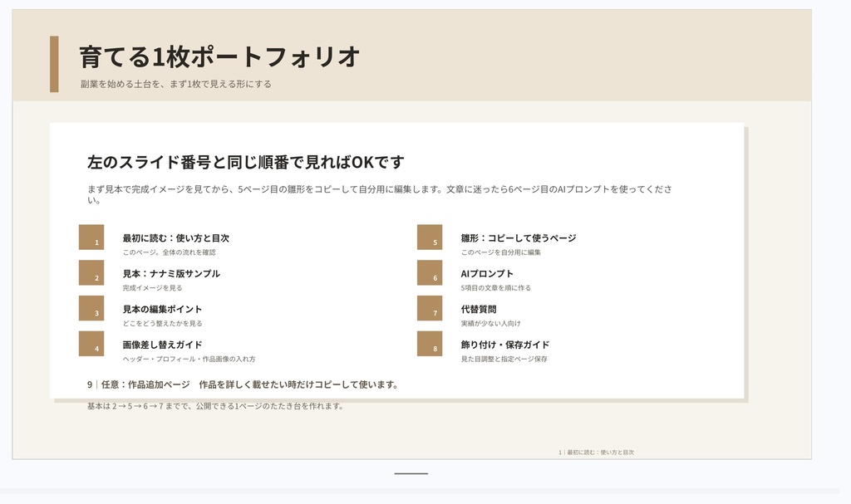
Task: Click number box 5 in the index
Action: (430, 237)
